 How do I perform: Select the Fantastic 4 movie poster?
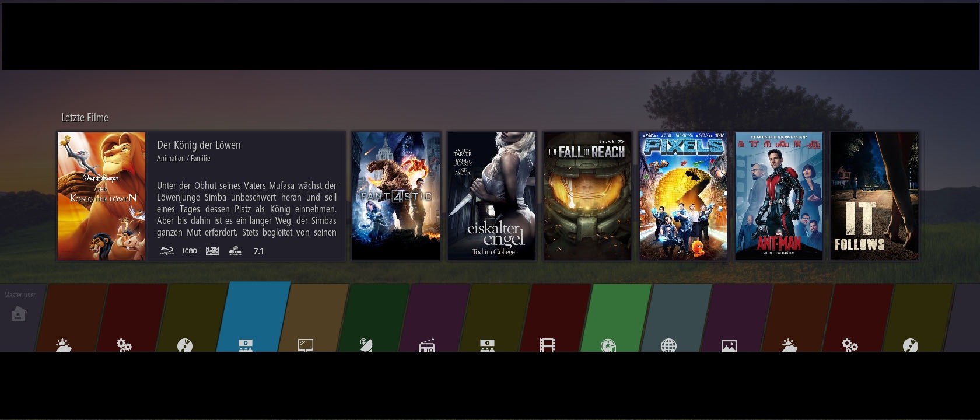(396, 196)
